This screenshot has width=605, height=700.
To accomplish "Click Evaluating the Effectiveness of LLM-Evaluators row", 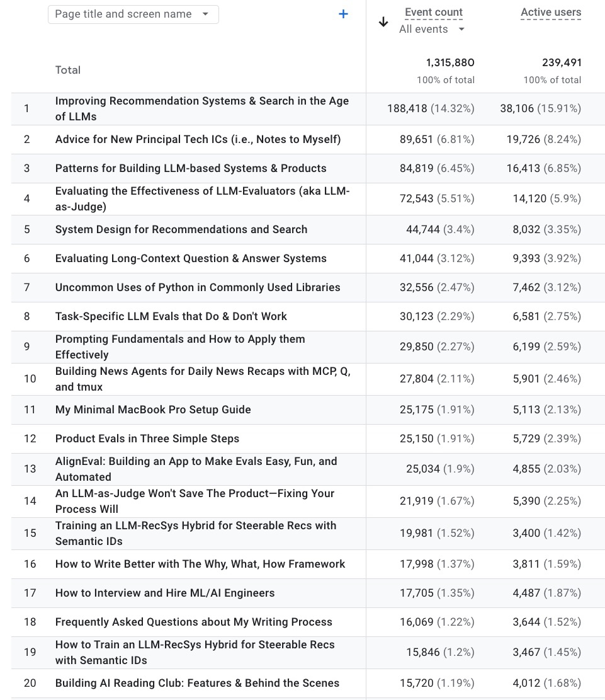I will [201, 198].
